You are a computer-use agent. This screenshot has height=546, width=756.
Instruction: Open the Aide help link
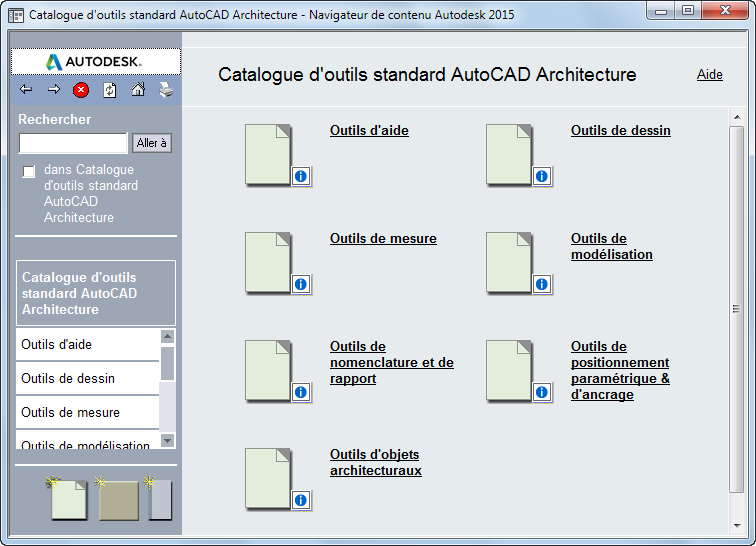tap(710, 74)
